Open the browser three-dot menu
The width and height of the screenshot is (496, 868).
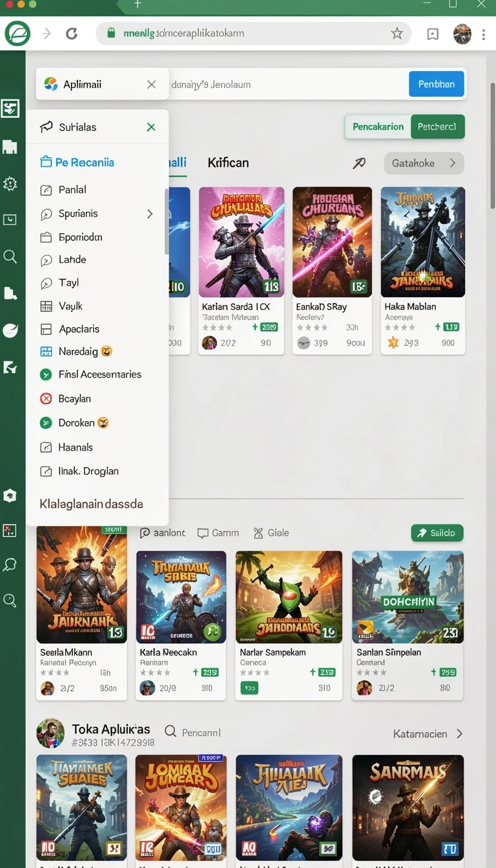(484, 34)
